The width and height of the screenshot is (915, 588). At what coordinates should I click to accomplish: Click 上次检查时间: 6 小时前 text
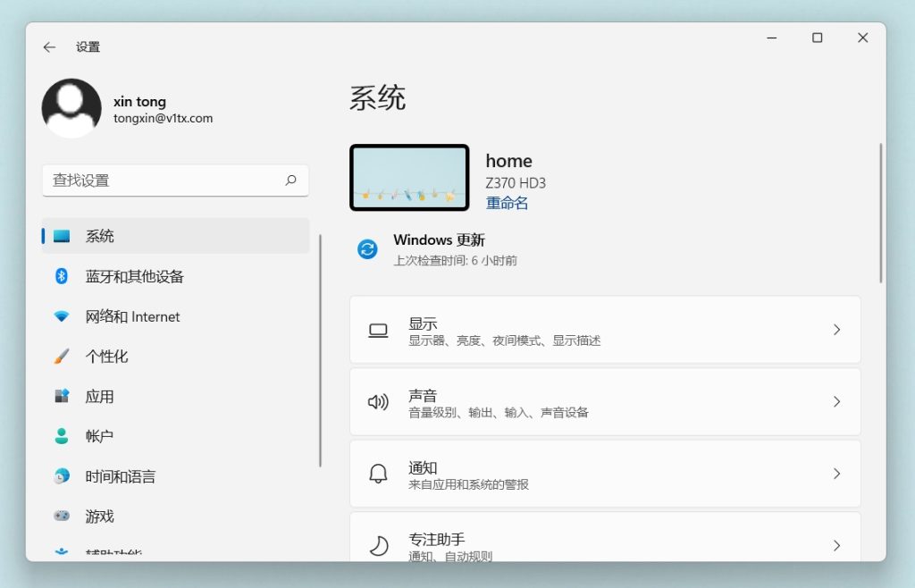coord(455,261)
